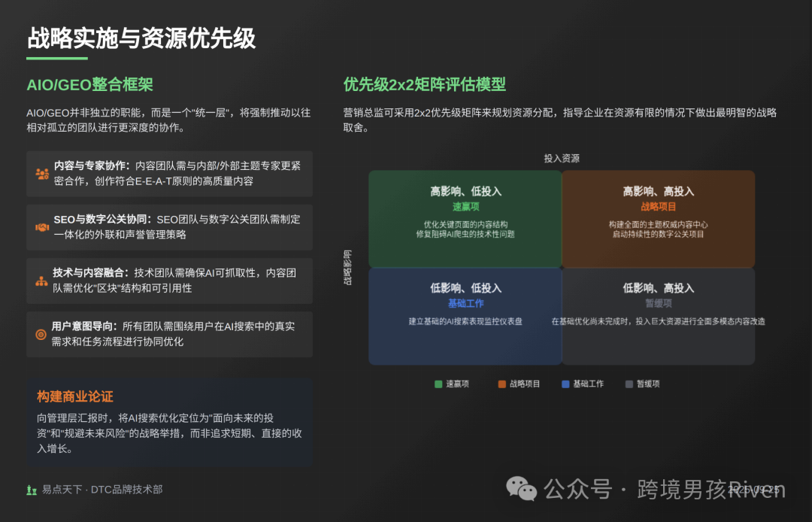The image size is (812, 522).
Task: Click the 优先级2x2矩阵评估模型 heading
Action: click(x=425, y=84)
